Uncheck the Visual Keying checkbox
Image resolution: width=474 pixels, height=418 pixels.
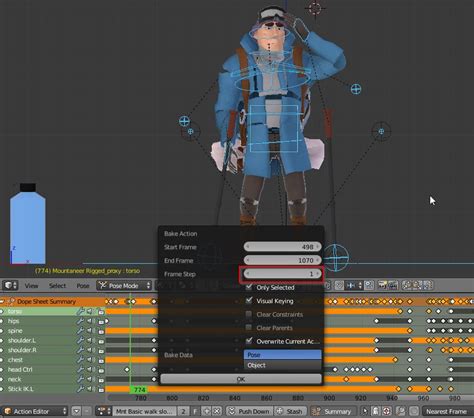coord(249,300)
